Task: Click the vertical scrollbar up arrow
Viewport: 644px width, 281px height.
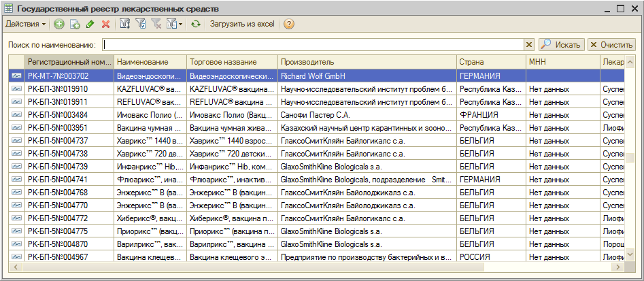Action: click(630, 61)
